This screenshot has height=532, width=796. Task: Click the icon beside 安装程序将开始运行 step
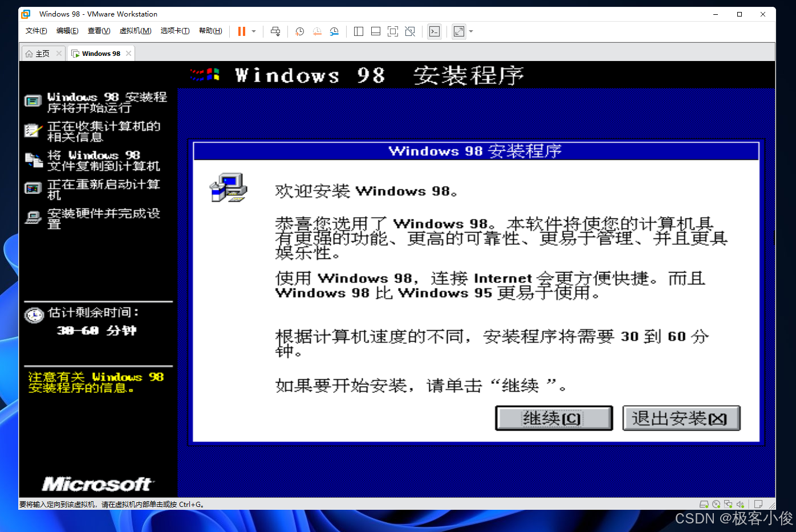(x=33, y=101)
